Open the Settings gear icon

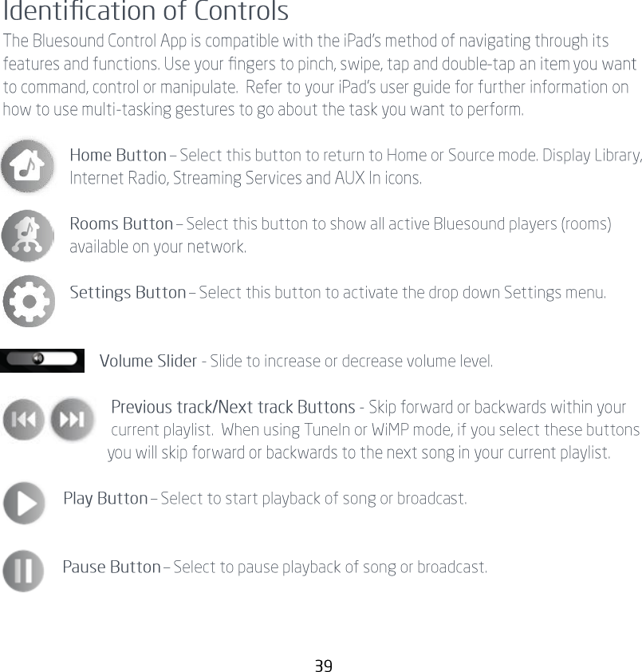(x=30, y=301)
